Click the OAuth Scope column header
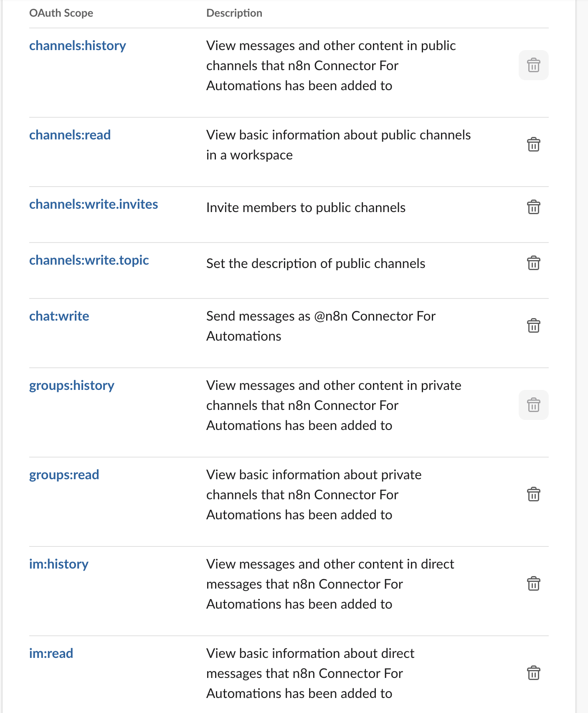Screen dimensions: 588x713 click(x=61, y=13)
